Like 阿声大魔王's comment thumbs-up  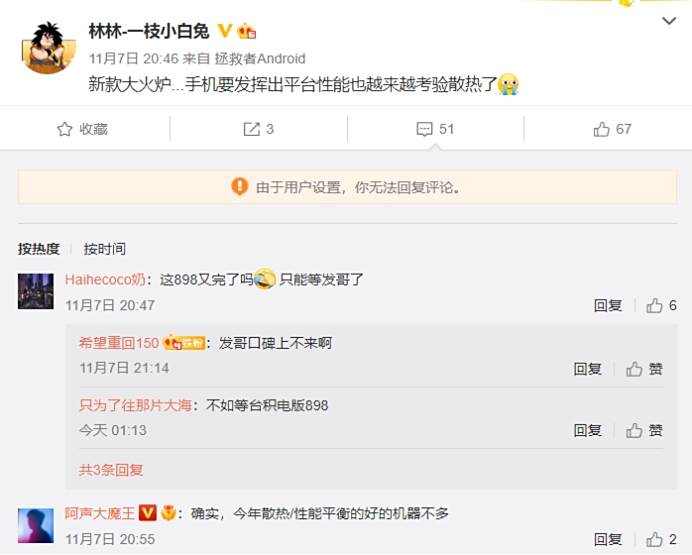coord(654,539)
